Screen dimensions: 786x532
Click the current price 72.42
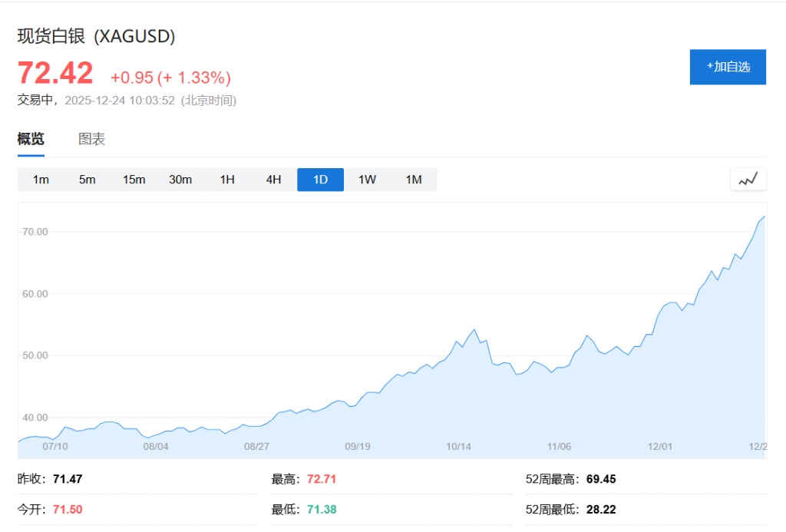click(55, 74)
